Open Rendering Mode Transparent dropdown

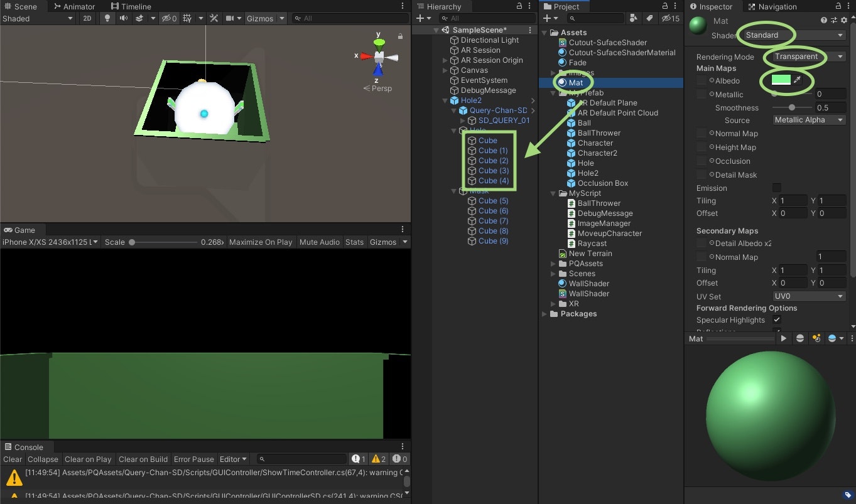pyautogui.click(x=809, y=56)
